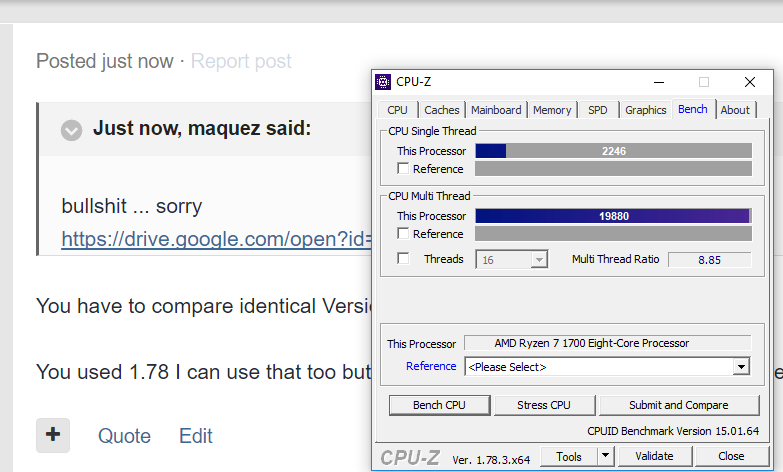Viewport: 783px width, 472px height.
Task: Open the Threads count dropdown showing 16
Action: 512,260
